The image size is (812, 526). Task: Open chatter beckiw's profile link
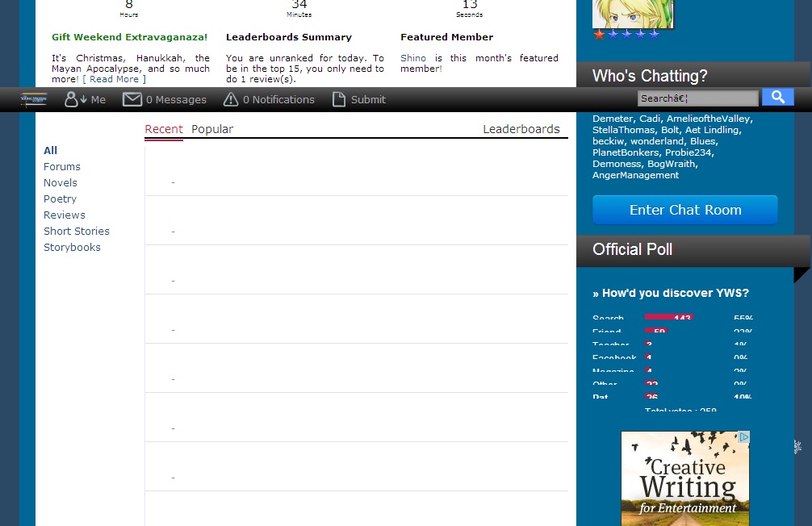coord(608,141)
